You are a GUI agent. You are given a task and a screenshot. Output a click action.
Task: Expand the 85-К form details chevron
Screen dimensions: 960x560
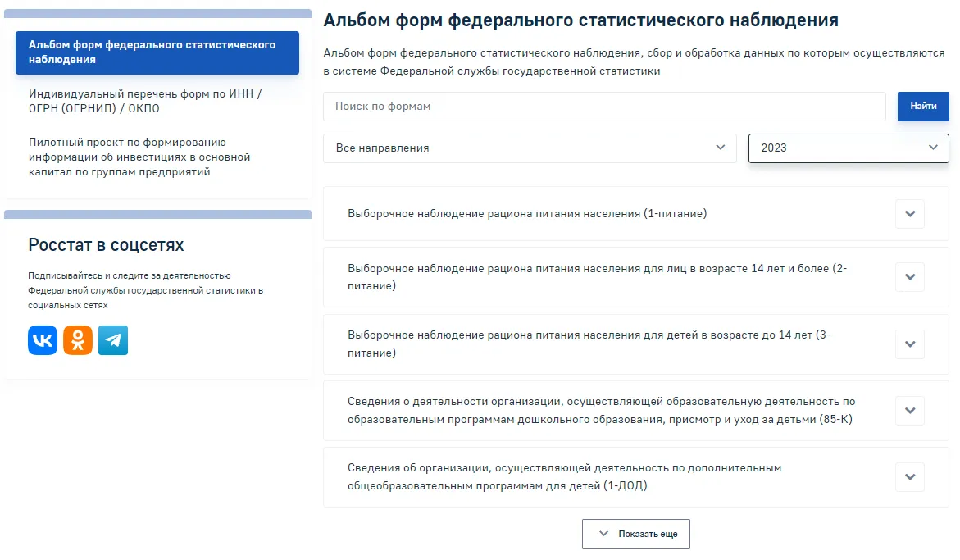point(909,411)
